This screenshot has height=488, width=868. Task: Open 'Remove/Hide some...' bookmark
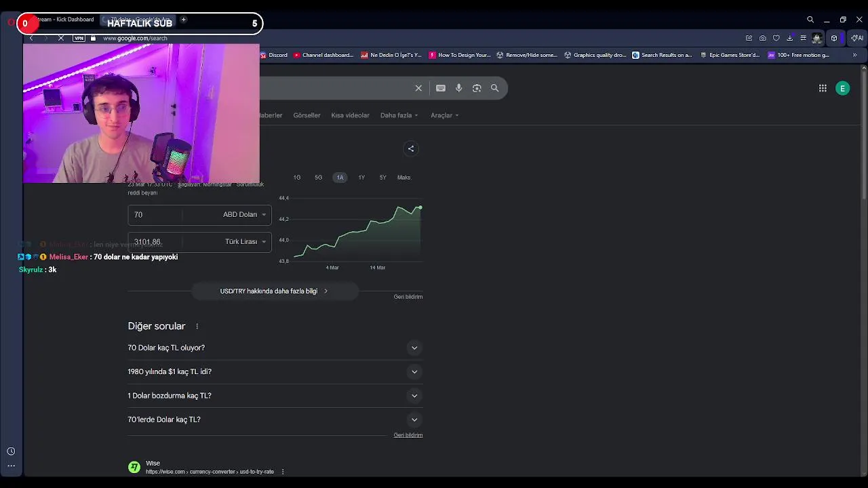pyautogui.click(x=527, y=55)
